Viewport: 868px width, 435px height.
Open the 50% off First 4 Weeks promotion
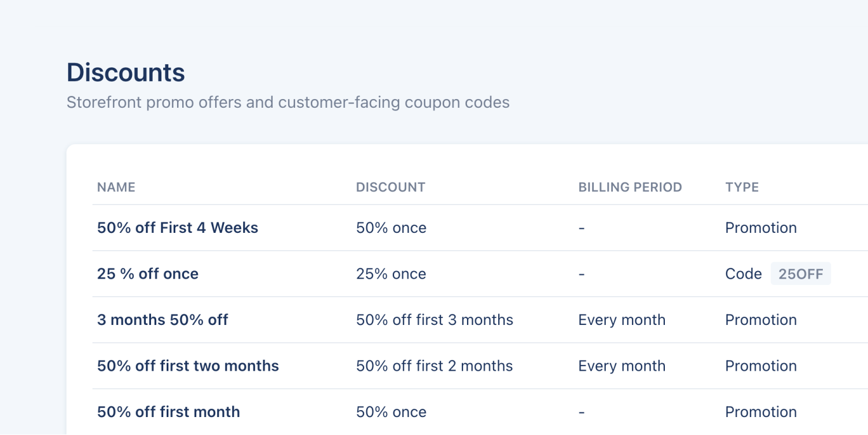tap(177, 228)
